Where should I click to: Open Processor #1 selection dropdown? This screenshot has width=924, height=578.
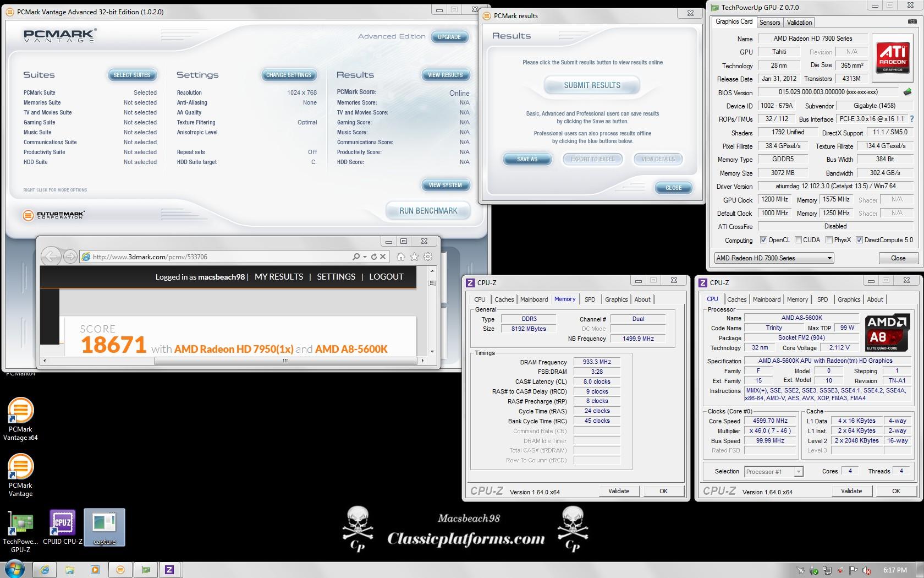(x=773, y=472)
